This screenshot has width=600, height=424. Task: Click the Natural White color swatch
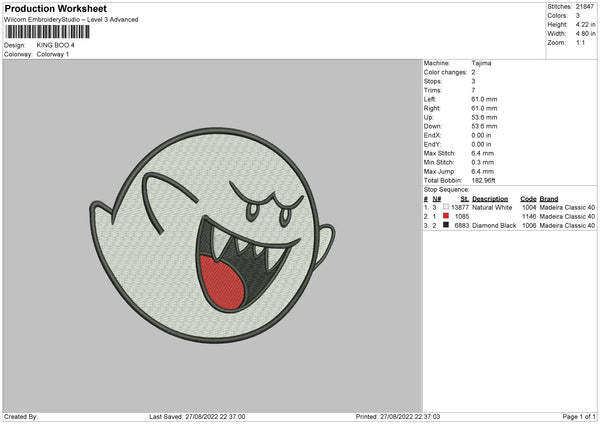pyautogui.click(x=445, y=206)
